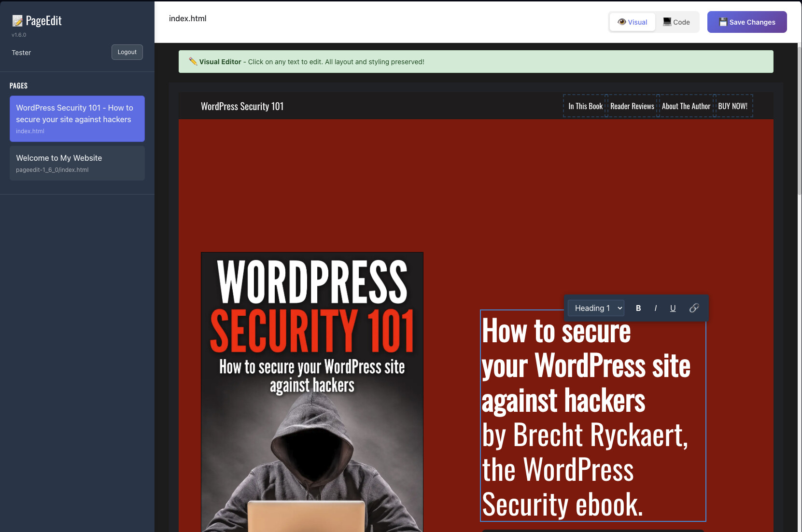Image resolution: width=802 pixels, height=532 pixels.
Task: Click the About The Author nav link
Action: click(686, 106)
